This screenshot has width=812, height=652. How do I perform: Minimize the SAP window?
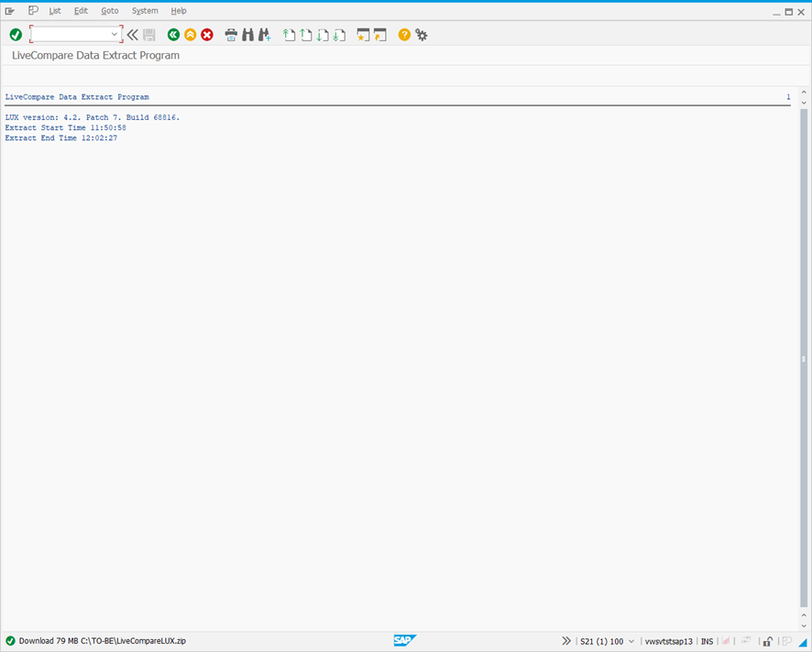tap(776, 12)
